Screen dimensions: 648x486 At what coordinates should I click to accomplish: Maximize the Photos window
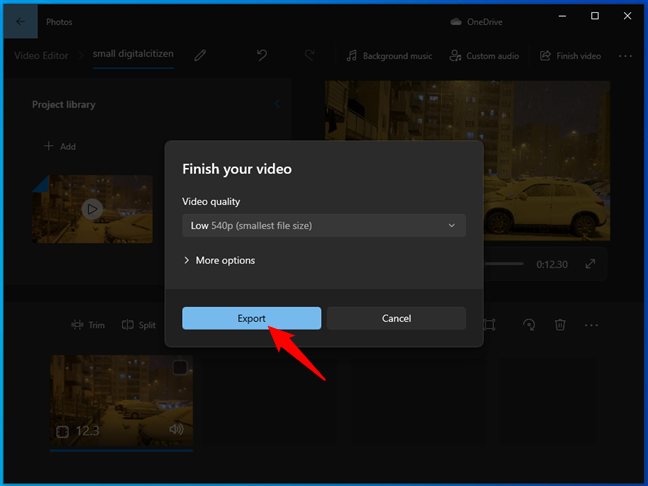pos(595,16)
